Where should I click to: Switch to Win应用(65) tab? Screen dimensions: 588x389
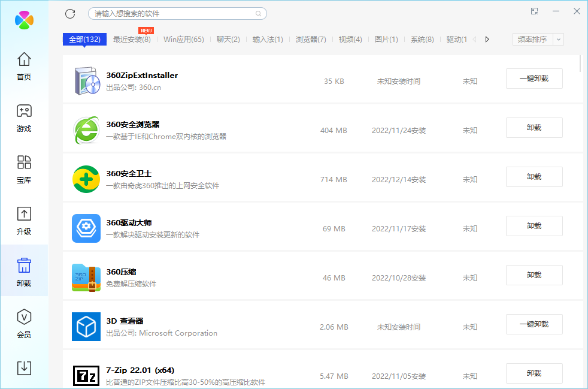tap(184, 40)
